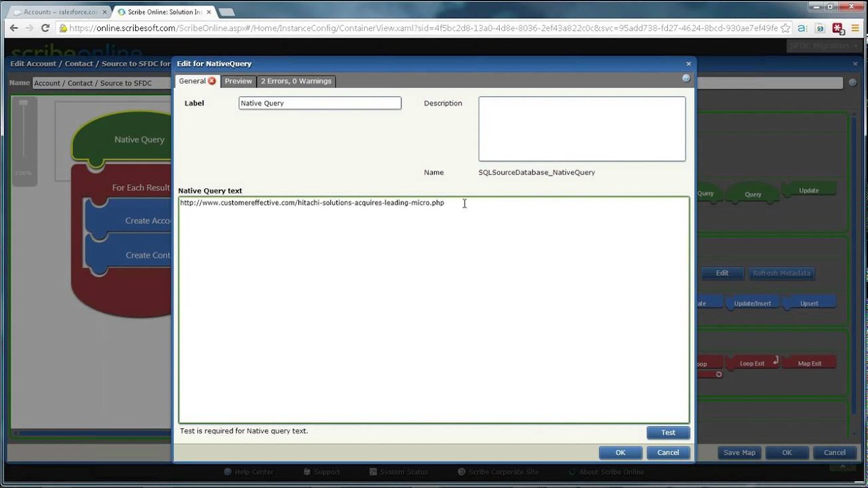Select the Scribe Online browser tab
868x488 pixels.
tap(165, 12)
